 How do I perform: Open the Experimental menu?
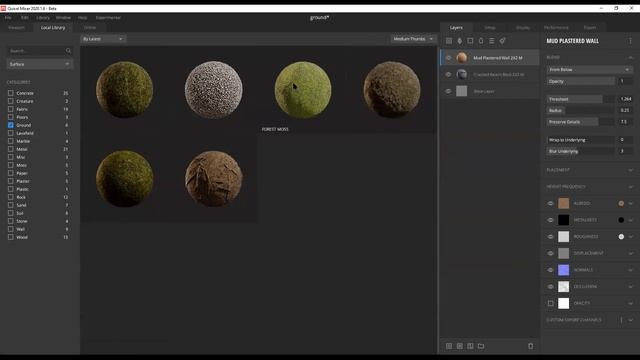coord(108,18)
